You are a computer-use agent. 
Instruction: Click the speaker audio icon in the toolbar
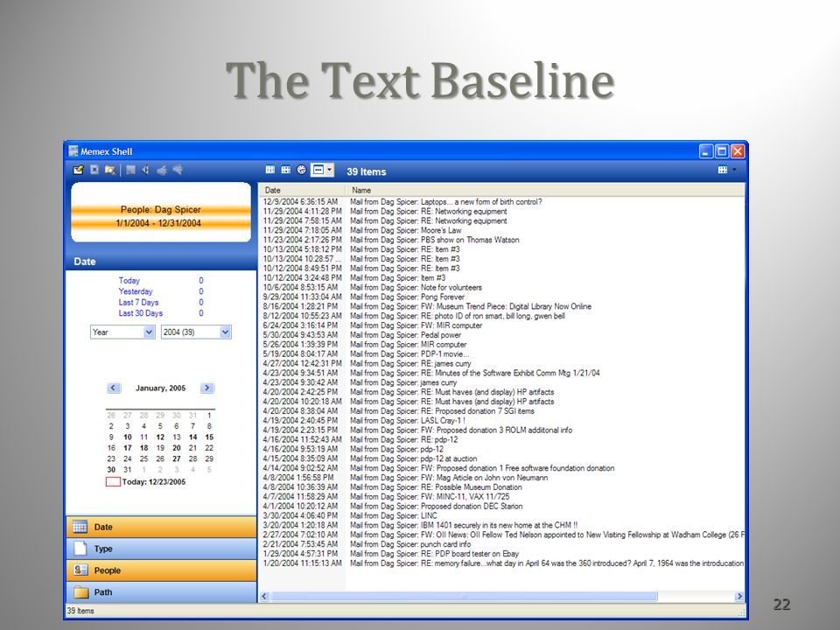tap(145, 171)
